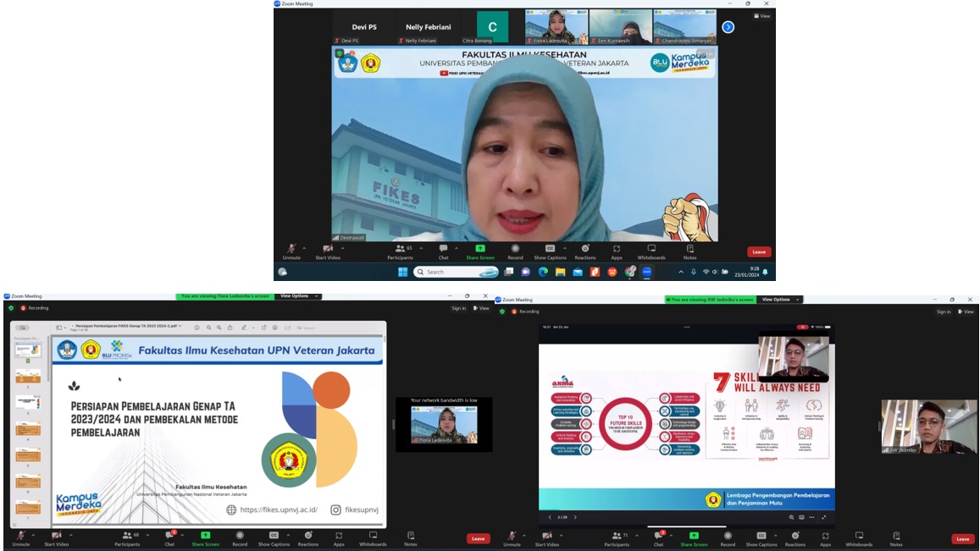Open Notes in the 65-participant Zoom window
The image size is (980, 551).
click(x=690, y=251)
